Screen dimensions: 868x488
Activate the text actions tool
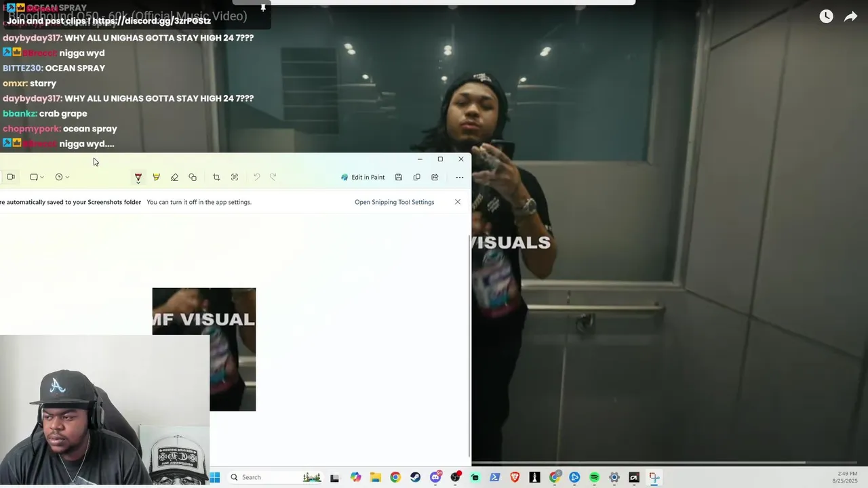pos(235,177)
